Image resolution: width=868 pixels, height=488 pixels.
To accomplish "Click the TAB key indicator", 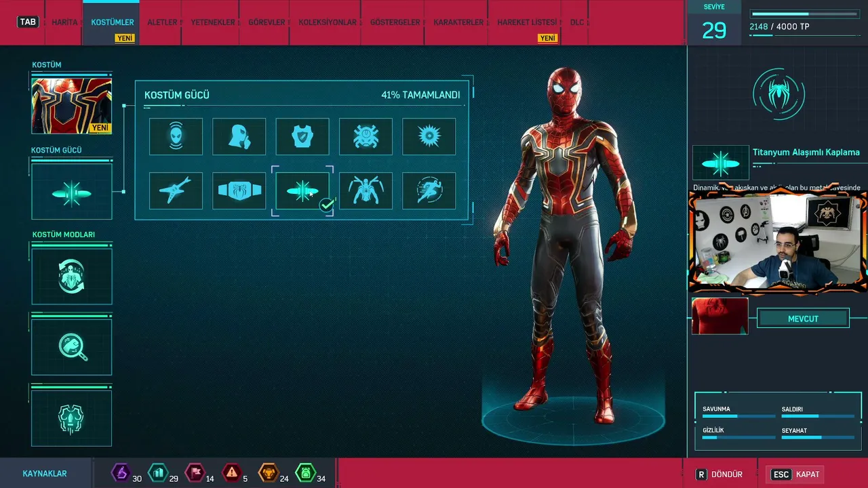I will tap(28, 22).
